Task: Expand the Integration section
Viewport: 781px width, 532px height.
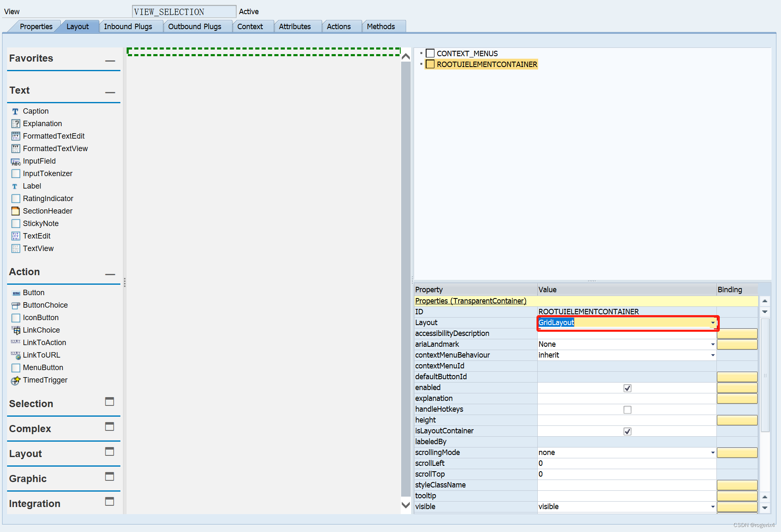Action: 110,502
